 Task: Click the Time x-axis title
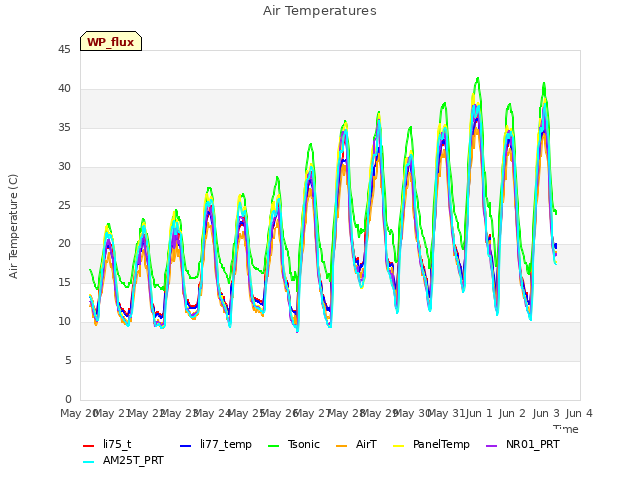(566, 429)
